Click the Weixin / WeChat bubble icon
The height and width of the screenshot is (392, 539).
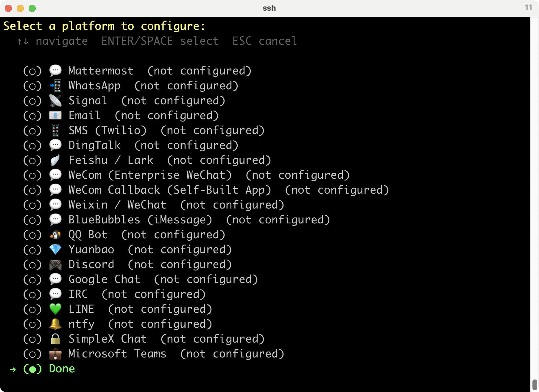pyautogui.click(x=55, y=205)
